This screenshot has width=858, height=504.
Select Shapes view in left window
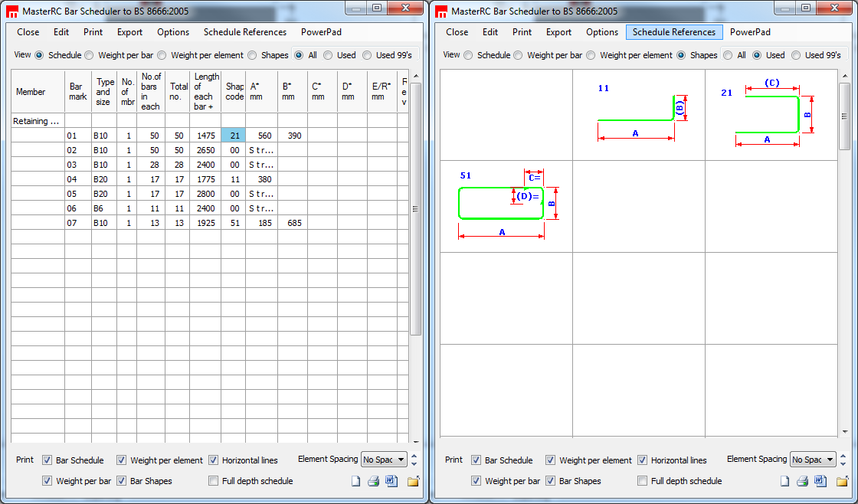pyautogui.click(x=252, y=55)
